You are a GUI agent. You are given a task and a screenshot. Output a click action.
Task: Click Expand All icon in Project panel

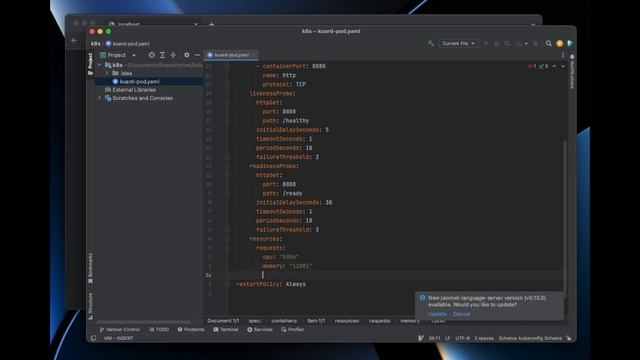click(162, 55)
